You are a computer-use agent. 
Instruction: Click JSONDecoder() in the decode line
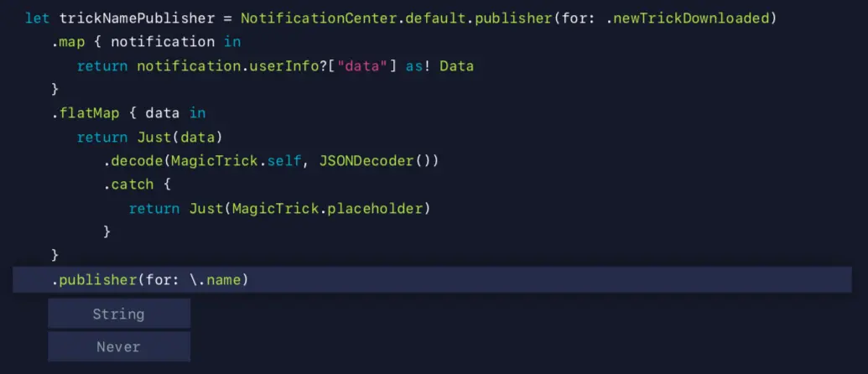[x=375, y=161]
